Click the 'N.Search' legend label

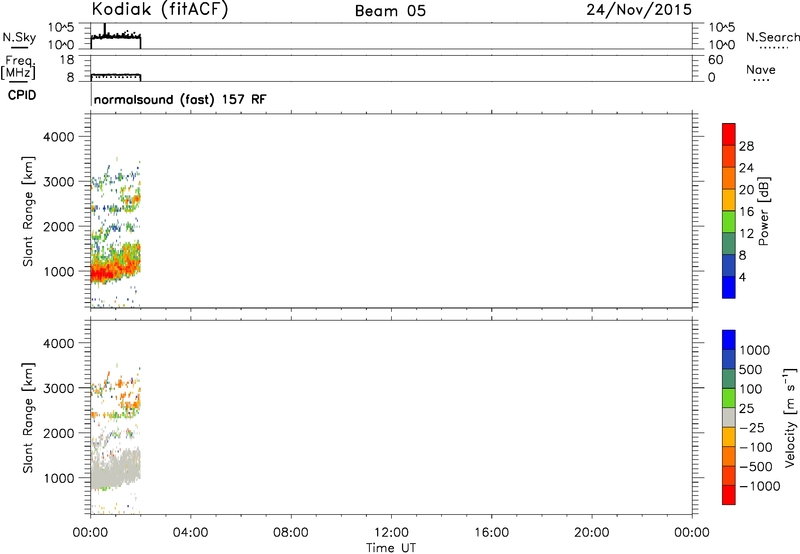(772, 37)
